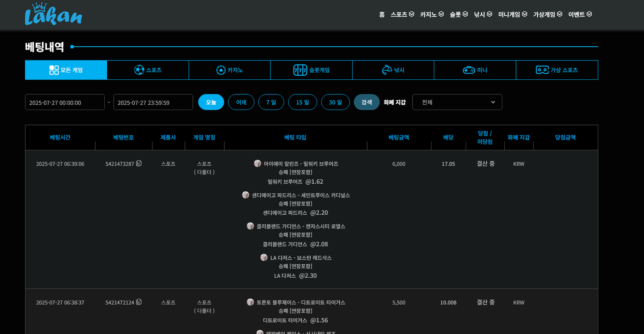Select the 7 일 date range
Screen dimensions: 644x334
(271, 102)
